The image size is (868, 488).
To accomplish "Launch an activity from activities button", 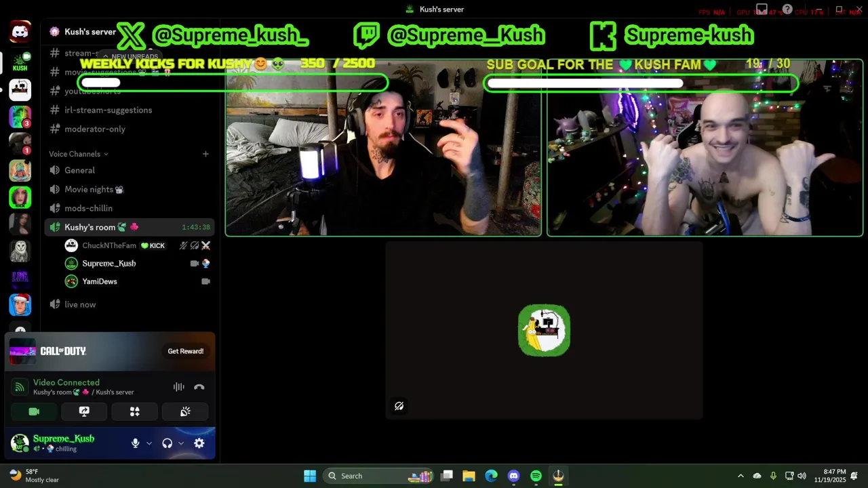I will coord(134,411).
